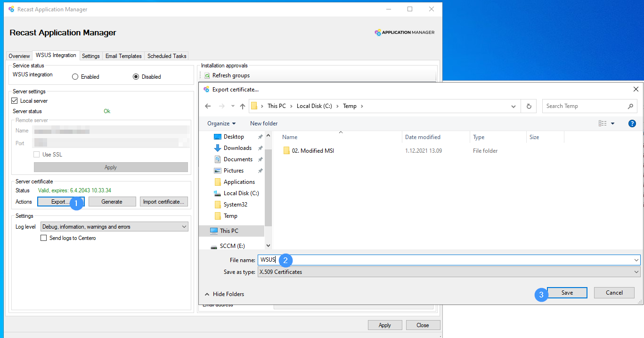The height and width of the screenshot is (338, 644).
Task: Select Desktop in the navigation pane
Action: (234, 137)
